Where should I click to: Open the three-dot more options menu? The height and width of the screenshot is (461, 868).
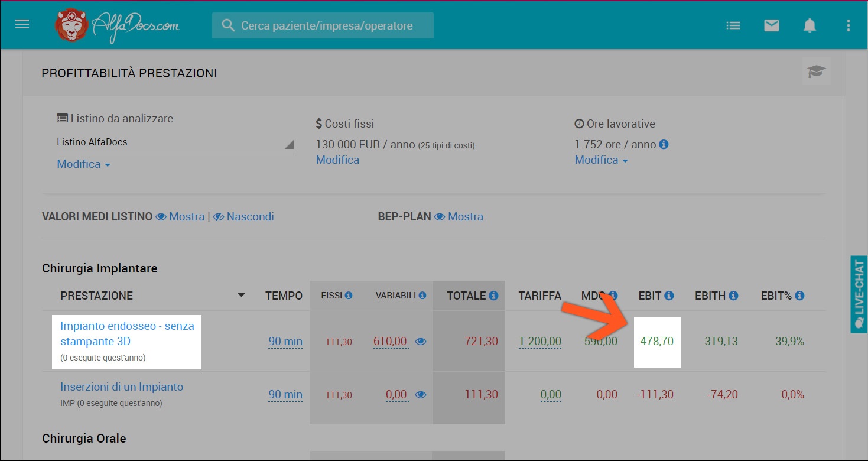[x=848, y=25]
